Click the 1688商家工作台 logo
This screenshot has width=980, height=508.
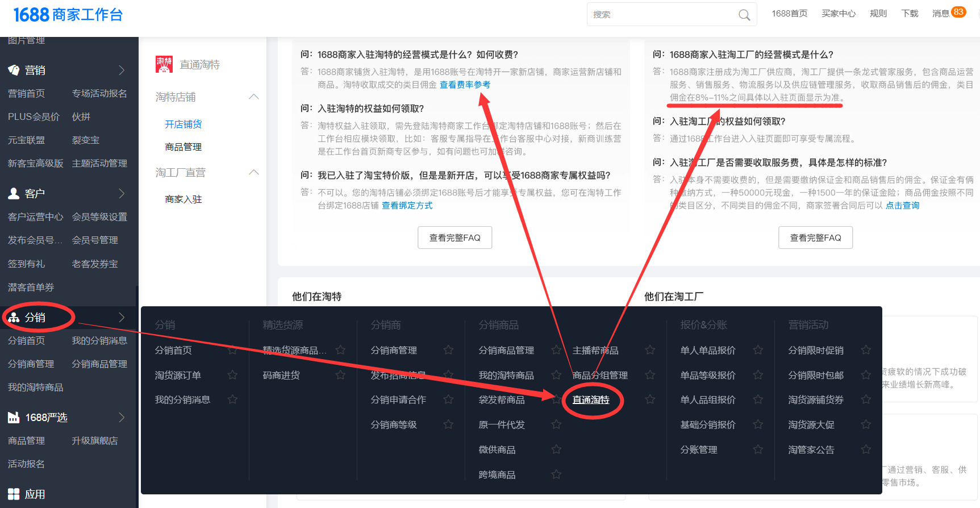68,15
